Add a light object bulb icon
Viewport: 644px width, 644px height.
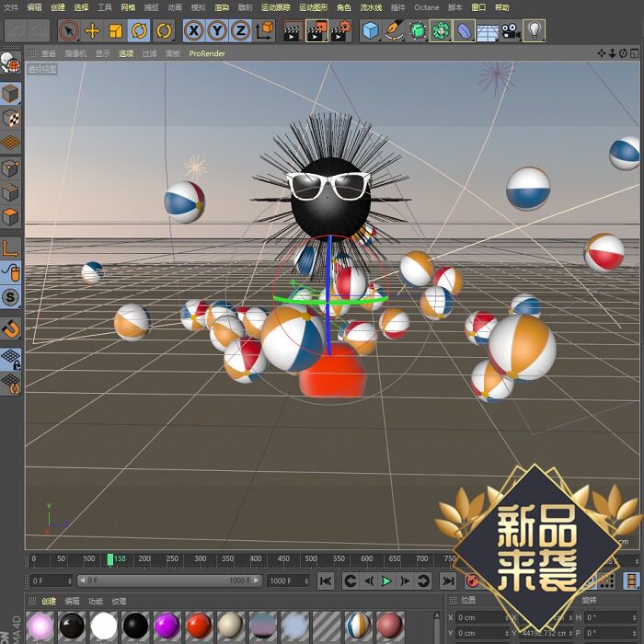coord(535,30)
